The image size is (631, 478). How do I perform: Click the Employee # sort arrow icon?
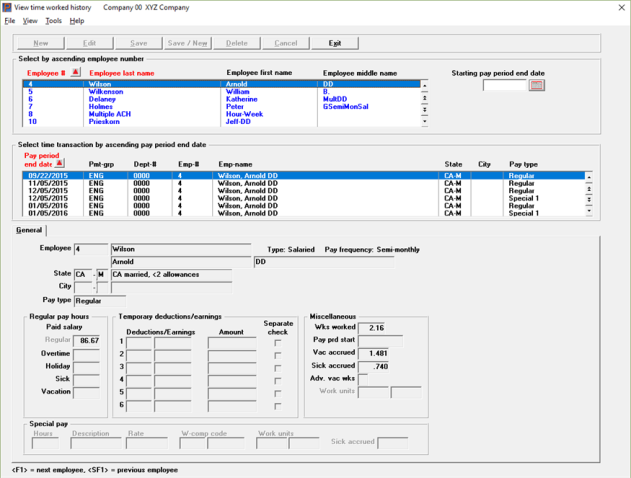tap(77, 73)
